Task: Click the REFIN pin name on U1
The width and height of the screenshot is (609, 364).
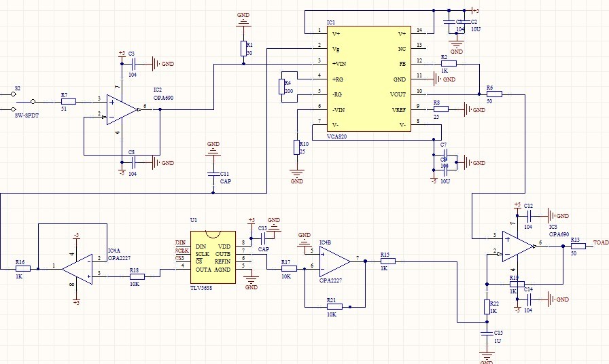Action: tap(222, 261)
